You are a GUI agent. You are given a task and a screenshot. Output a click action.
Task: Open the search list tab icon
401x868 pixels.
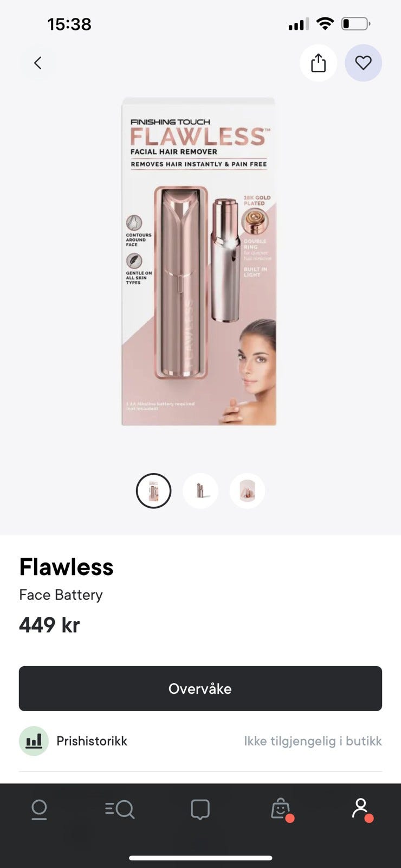(120, 809)
